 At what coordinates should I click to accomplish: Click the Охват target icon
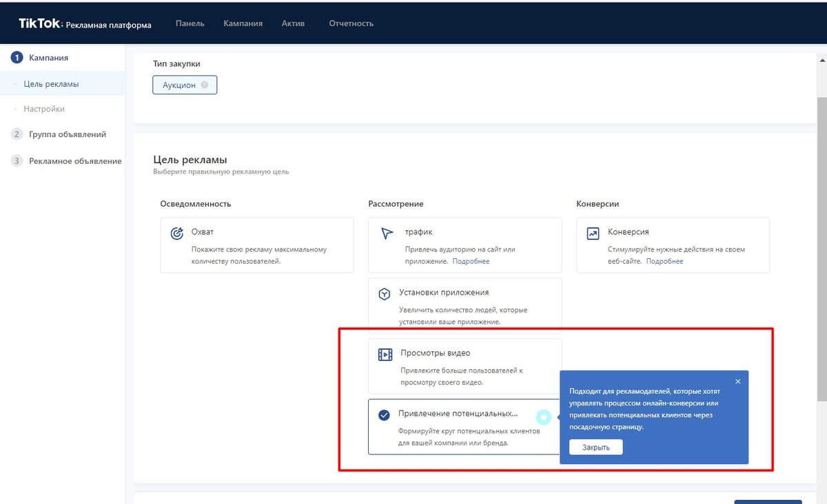[x=176, y=233]
